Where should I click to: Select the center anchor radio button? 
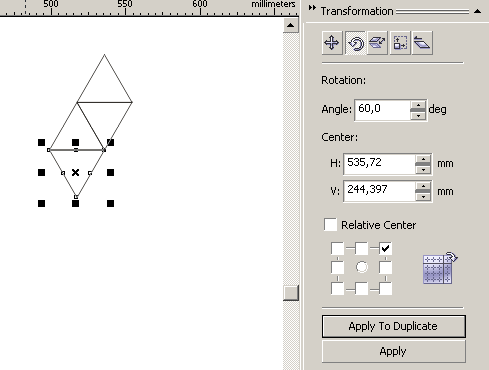[362, 267]
